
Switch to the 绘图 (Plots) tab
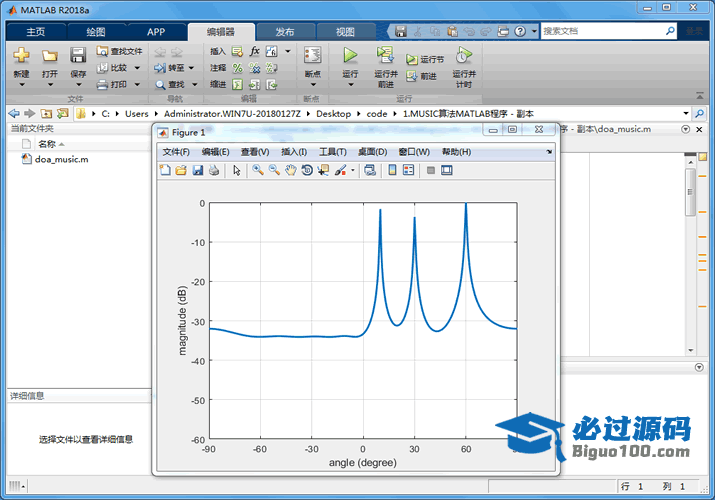tap(96, 32)
